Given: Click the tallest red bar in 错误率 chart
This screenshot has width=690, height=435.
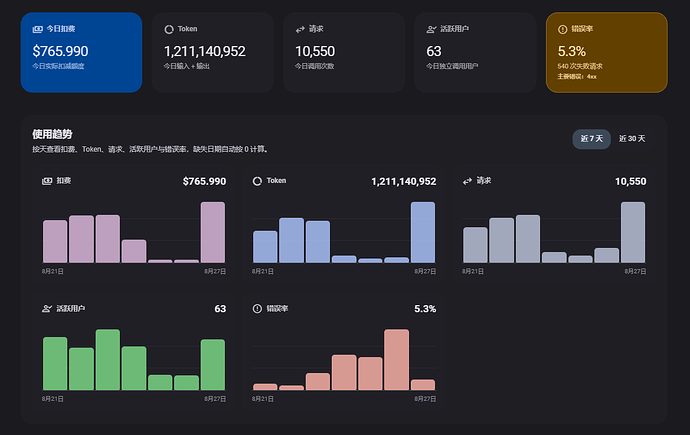Looking at the screenshot, I should point(396,360).
